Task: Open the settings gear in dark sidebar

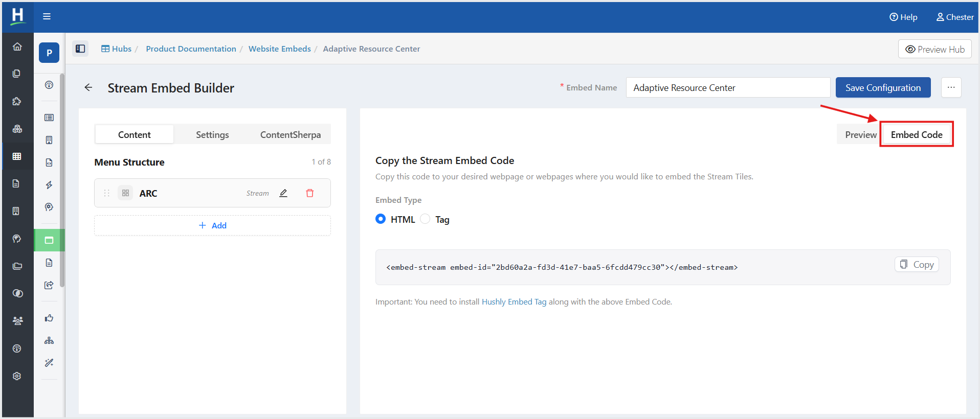Action: coord(17,376)
